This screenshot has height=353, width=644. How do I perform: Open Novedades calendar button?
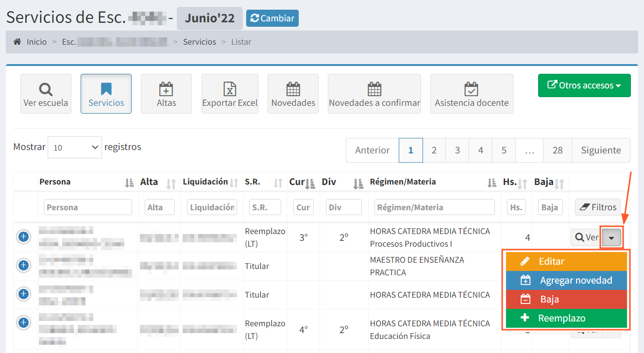click(x=293, y=94)
